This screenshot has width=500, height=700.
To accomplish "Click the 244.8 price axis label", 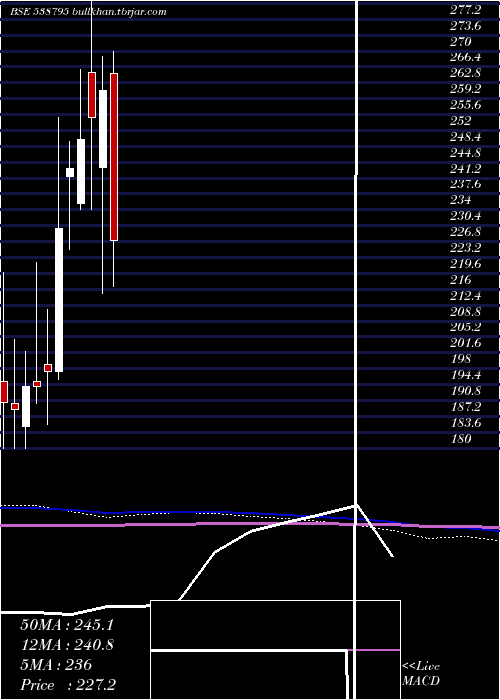I will (x=465, y=153).
